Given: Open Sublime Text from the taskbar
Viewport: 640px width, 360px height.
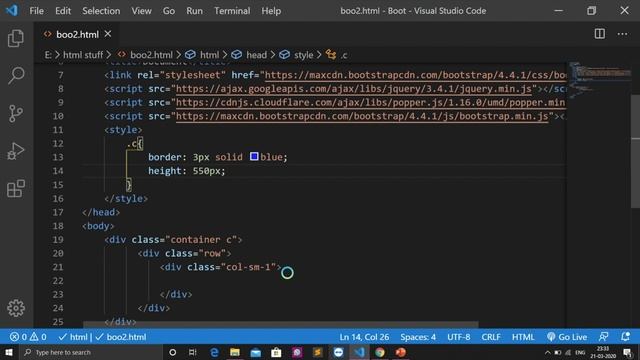Looking at the screenshot, I should point(318,352).
